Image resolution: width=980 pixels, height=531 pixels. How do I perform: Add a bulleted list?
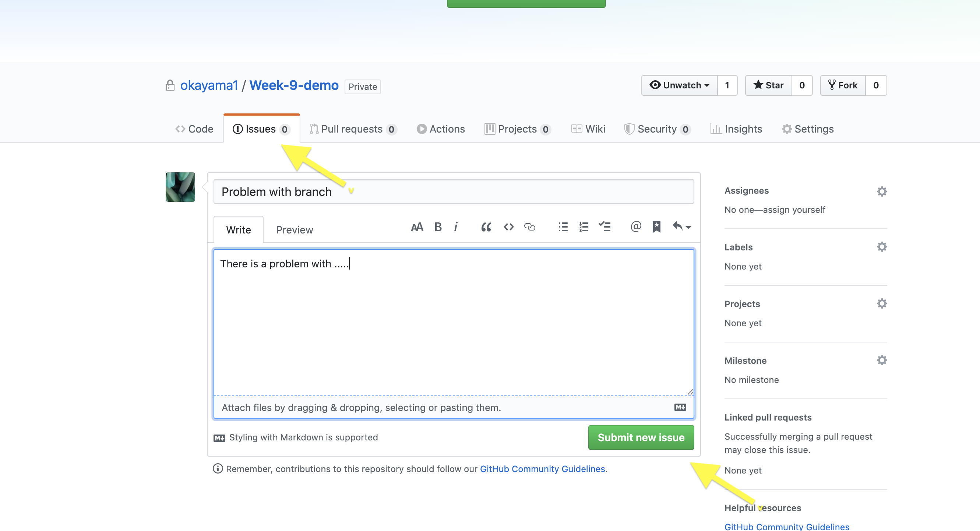click(x=563, y=227)
